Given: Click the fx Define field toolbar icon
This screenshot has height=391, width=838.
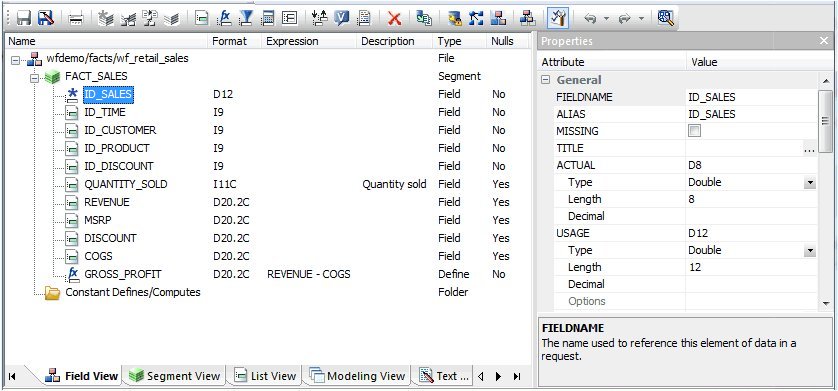Looking at the screenshot, I should point(224,19).
